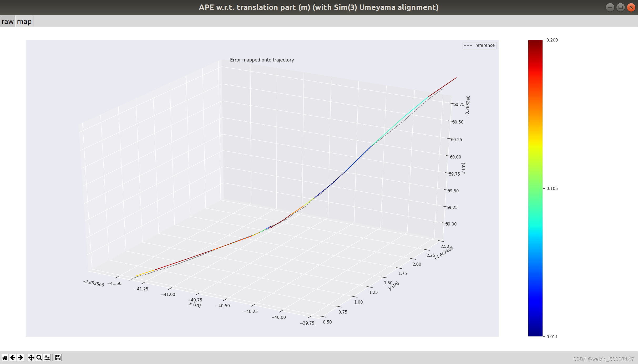
Task: Click the 0.105 colorbar tick label
Action: 552,188
